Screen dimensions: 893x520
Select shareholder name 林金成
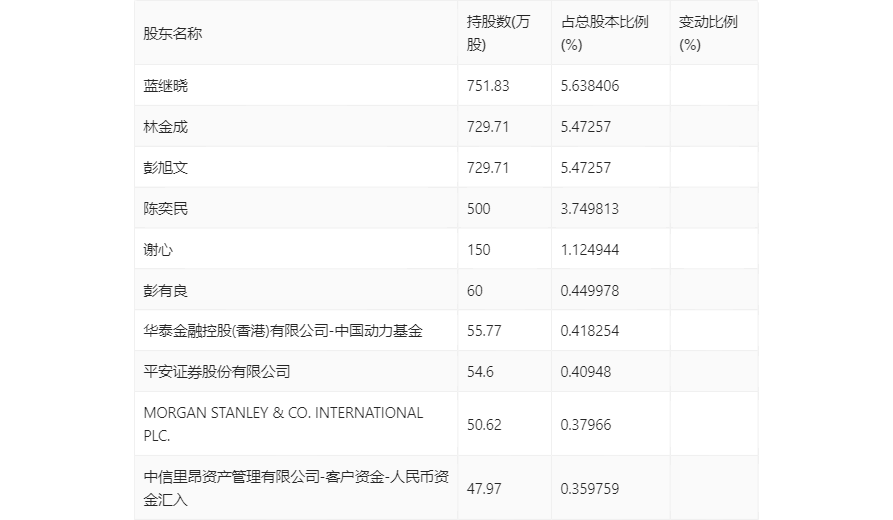(x=165, y=127)
